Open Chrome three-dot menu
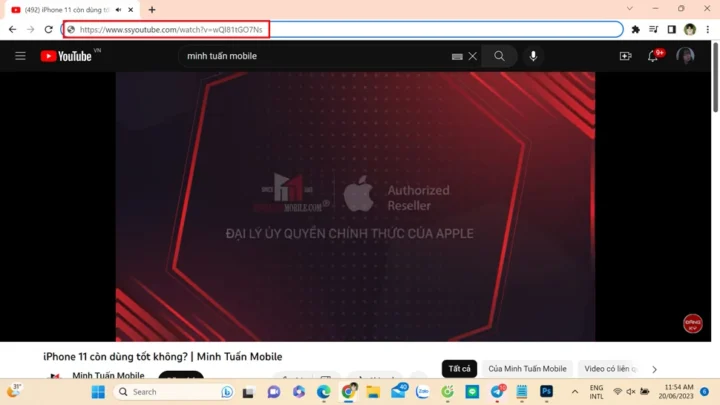720x405 pixels. pyautogui.click(x=708, y=29)
